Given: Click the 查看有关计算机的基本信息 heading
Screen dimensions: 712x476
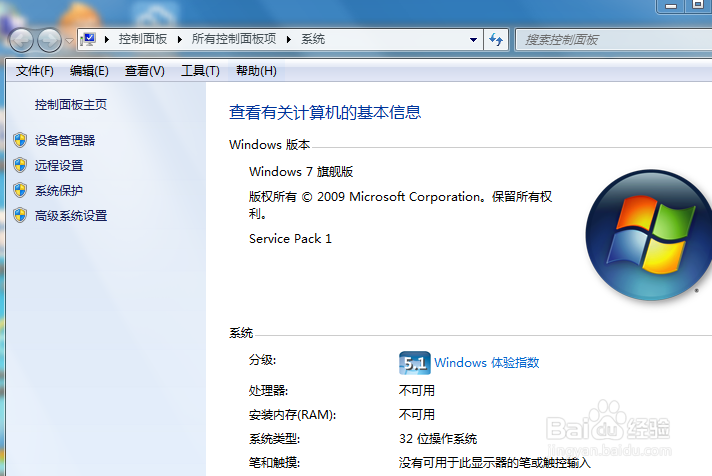Looking at the screenshot, I should click(x=325, y=112).
